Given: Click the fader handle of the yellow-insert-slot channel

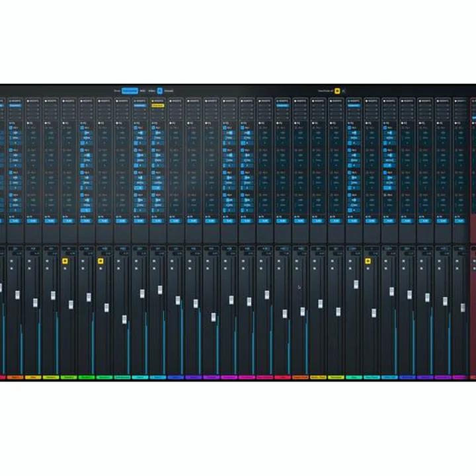Looking at the screenshot, I should (160, 290).
